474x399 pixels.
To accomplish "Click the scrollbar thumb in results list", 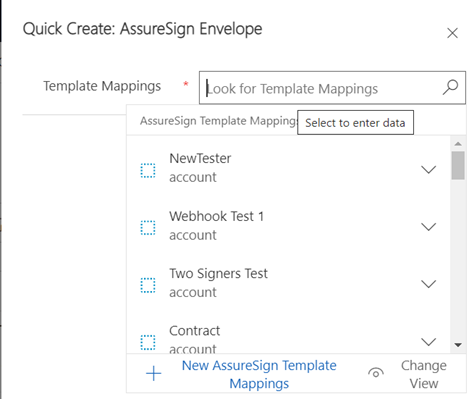I will click(x=458, y=165).
